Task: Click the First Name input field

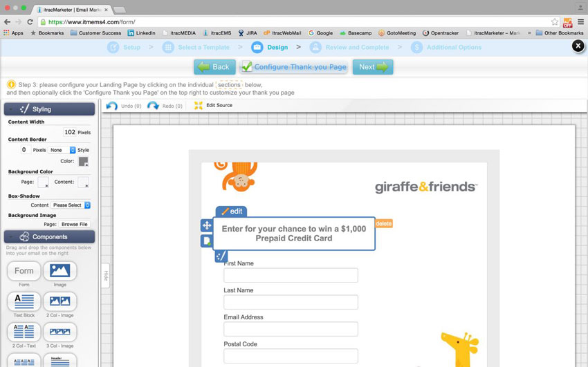Action: click(x=291, y=275)
